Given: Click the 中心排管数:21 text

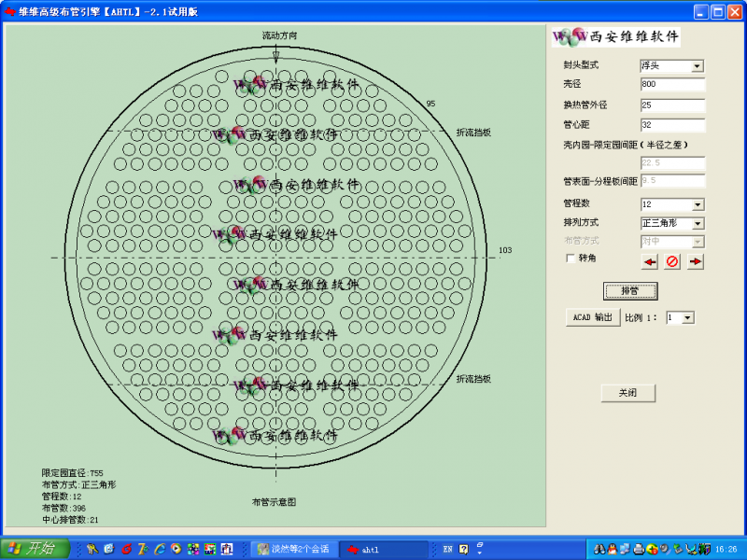Looking at the screenshot, I should [70, 520].
